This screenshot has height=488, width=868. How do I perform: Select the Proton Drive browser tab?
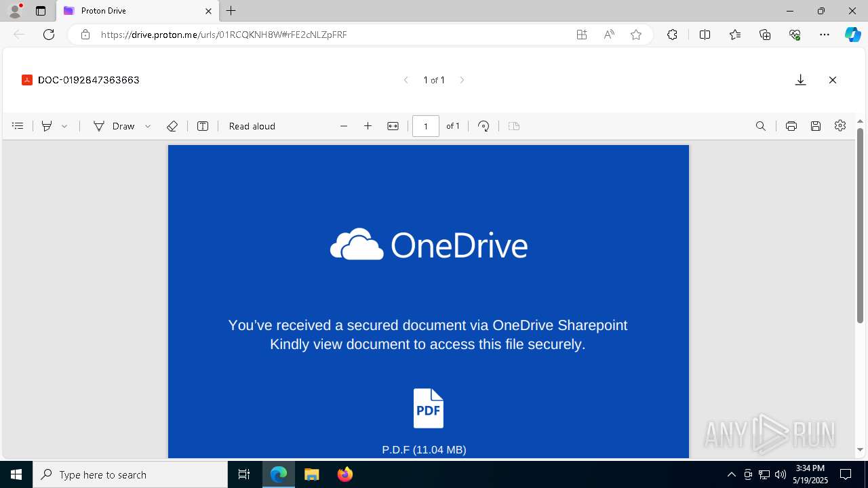click(x=138, y=11)
